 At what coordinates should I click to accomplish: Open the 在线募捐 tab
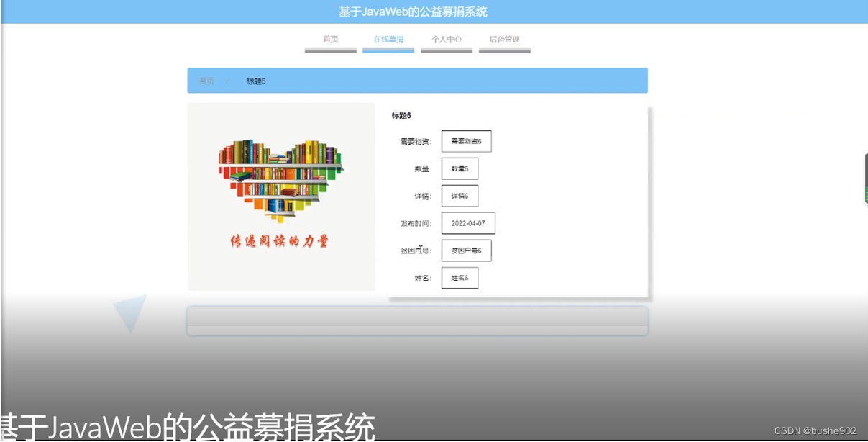click(x=388, y=40)
